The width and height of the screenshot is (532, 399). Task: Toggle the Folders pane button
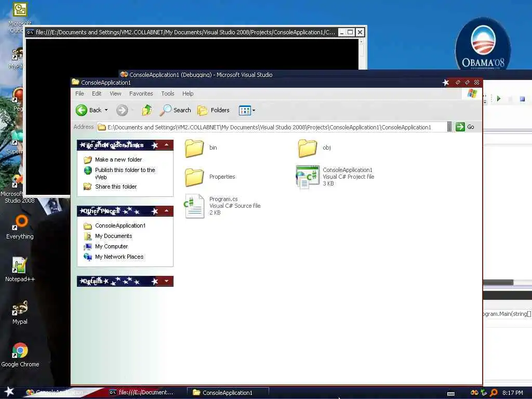[x=214, y=110]
